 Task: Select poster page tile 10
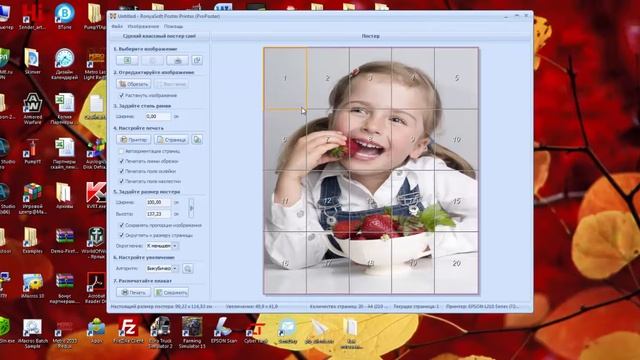tap(456, 140)
